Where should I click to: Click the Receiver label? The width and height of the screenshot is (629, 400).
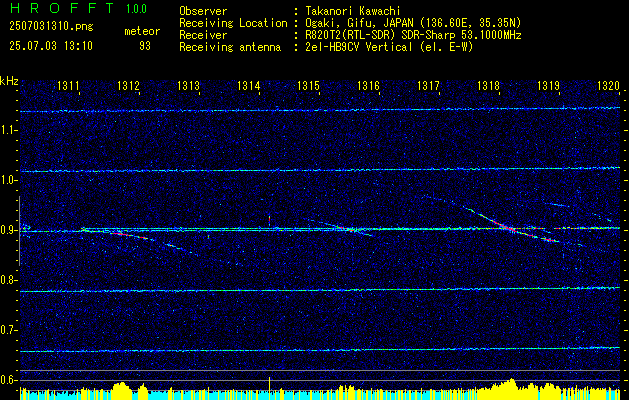[203, 35]
